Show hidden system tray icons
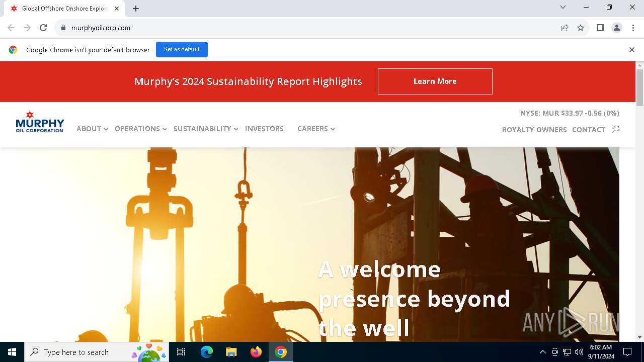Viewport: 644px width, 362px height. [542, 352]
